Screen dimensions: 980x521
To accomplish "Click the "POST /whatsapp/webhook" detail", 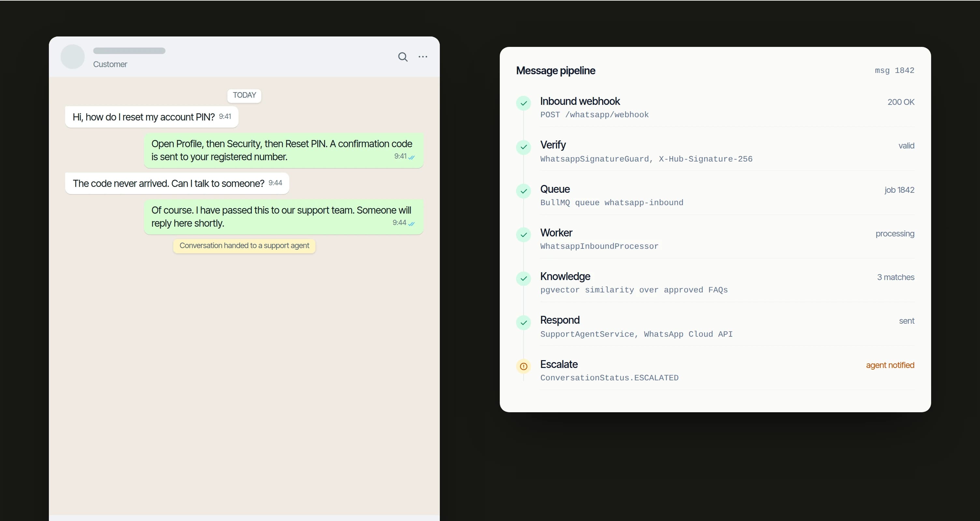I will tap(594, 115).
